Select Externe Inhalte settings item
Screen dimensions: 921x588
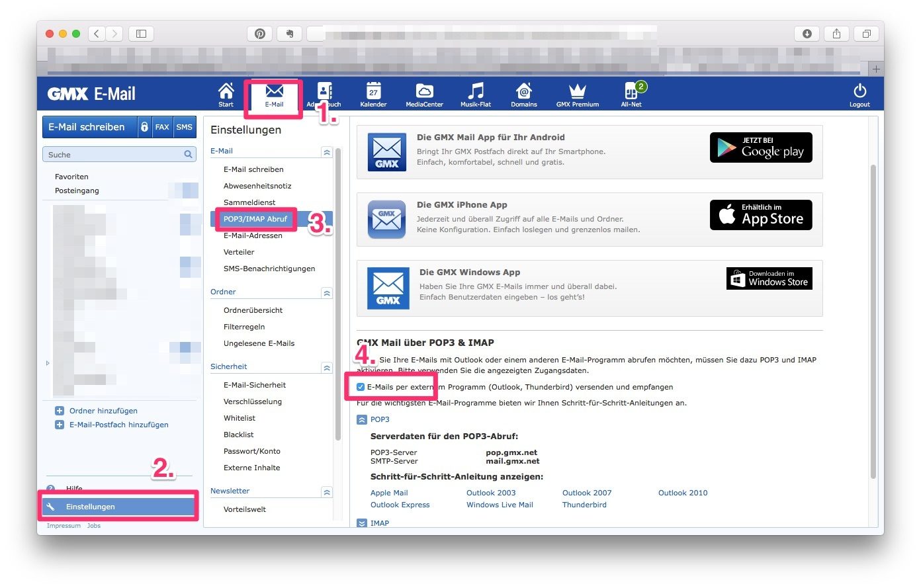tap(252, 468)
